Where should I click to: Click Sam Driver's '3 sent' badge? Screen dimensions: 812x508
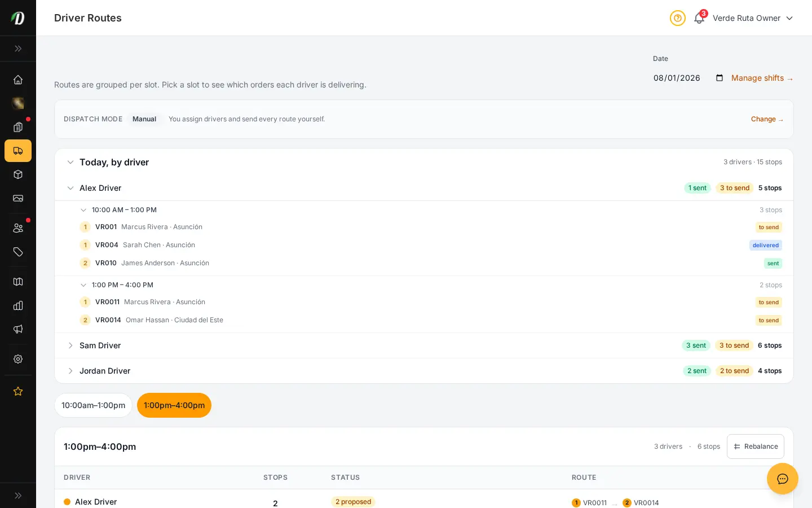click(696, 345)
